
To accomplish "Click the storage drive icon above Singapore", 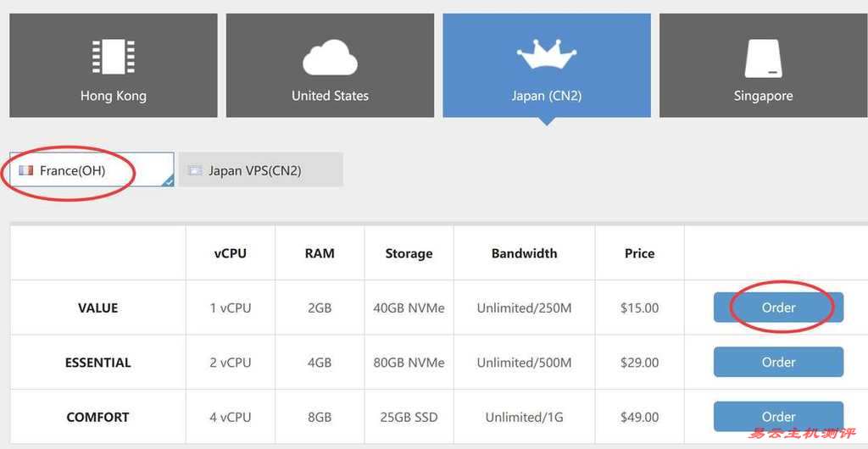I will (x=764, y=58).
